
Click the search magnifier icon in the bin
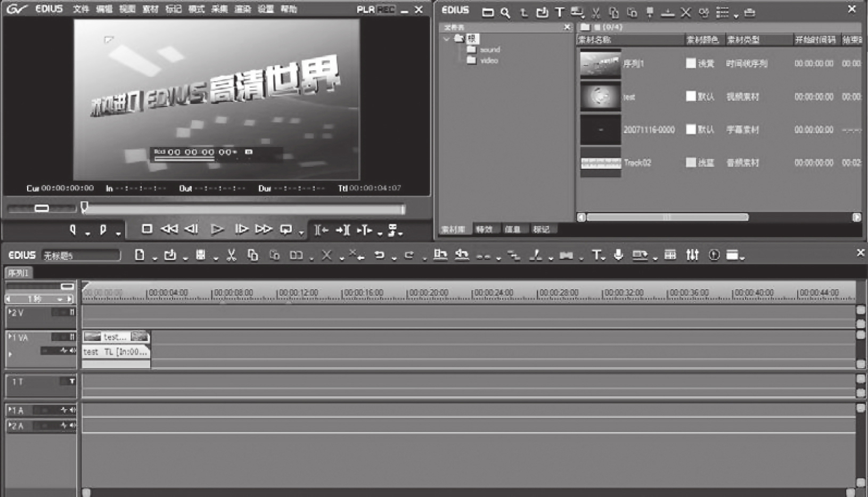(x=505, y=13)
